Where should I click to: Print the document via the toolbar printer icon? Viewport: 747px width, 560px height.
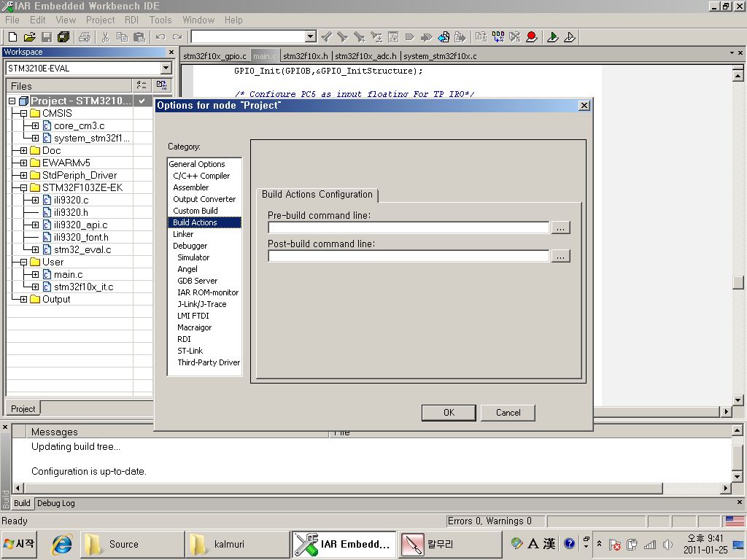(x=85, y=36)
